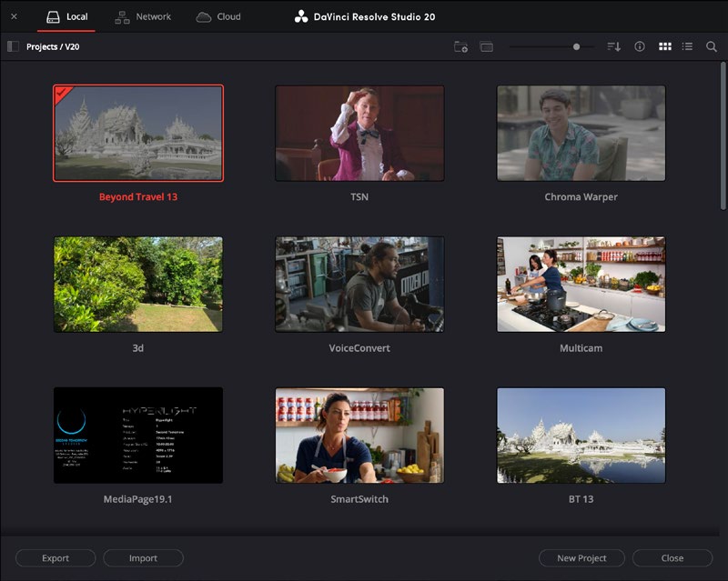Select the VoiceConvert project thumbnail
This screenshot has height=581, width=728.
coord(359,285)
